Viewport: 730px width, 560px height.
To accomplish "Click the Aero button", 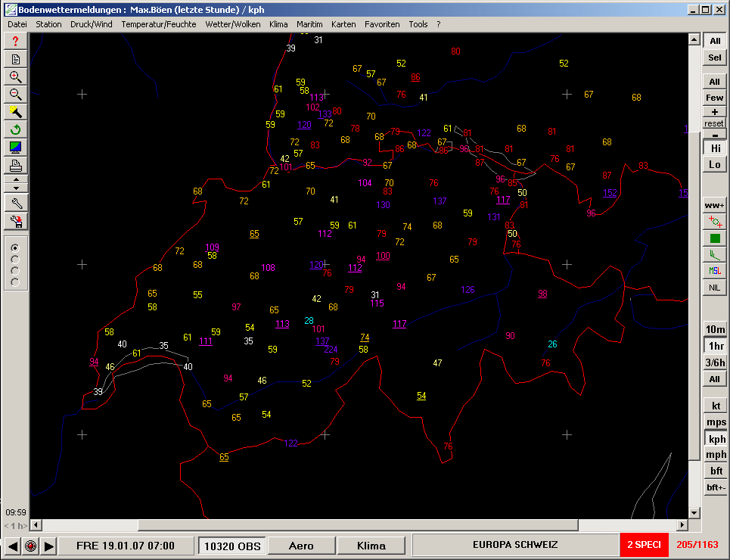I will (301, 546).
